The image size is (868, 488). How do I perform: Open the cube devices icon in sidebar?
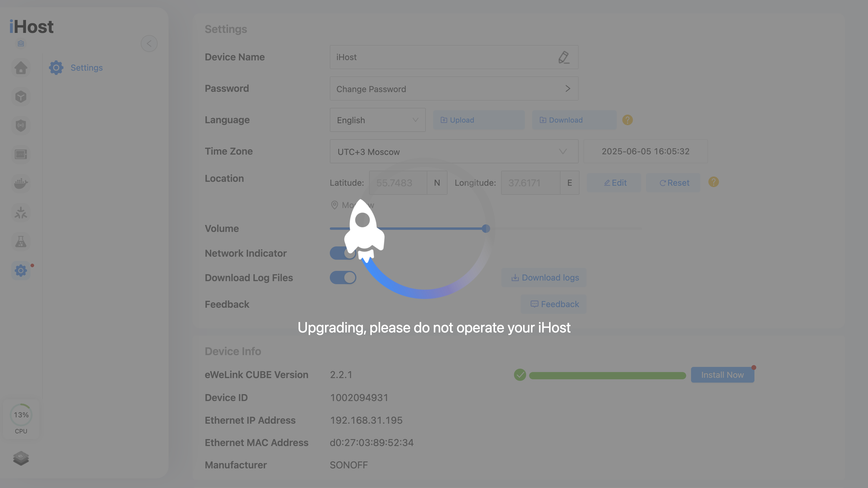pyautogui.click(x=21, y=97)
